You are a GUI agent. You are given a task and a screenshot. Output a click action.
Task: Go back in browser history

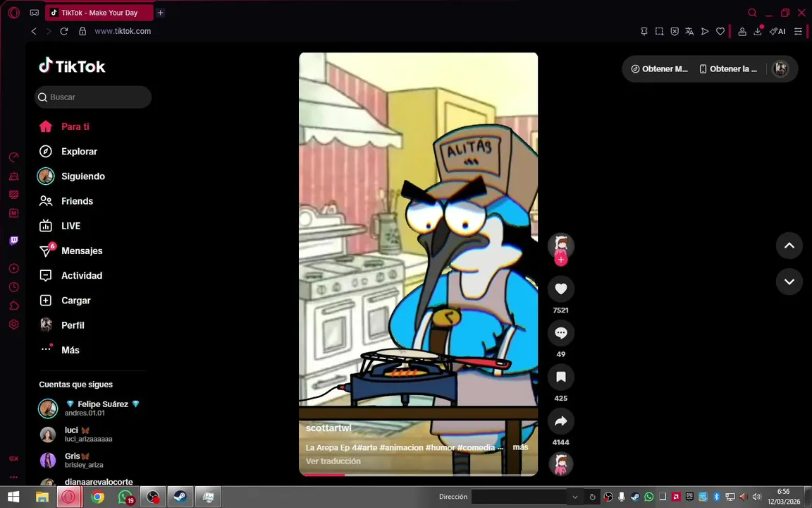[34, 31]
